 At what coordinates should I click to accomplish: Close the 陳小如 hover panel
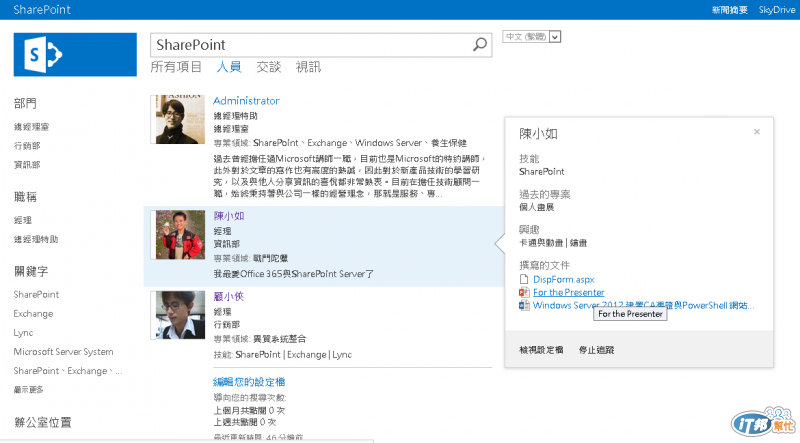click(x=757, y=132)
